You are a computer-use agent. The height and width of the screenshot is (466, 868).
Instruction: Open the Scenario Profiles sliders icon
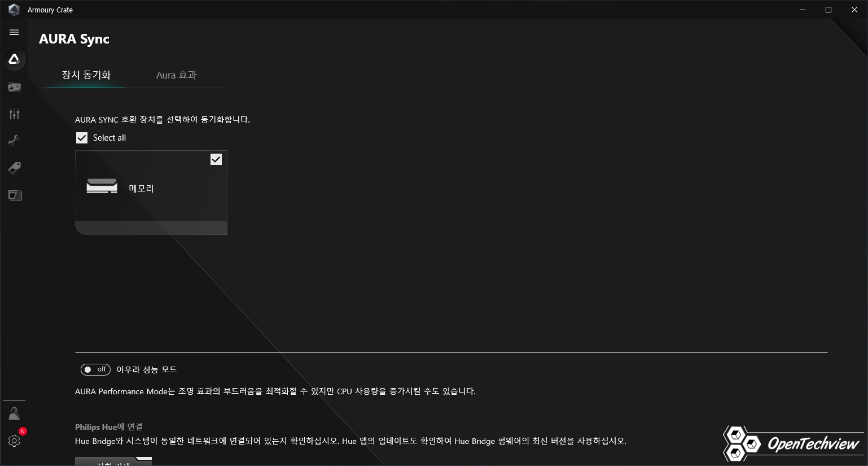tap(14, 114)
